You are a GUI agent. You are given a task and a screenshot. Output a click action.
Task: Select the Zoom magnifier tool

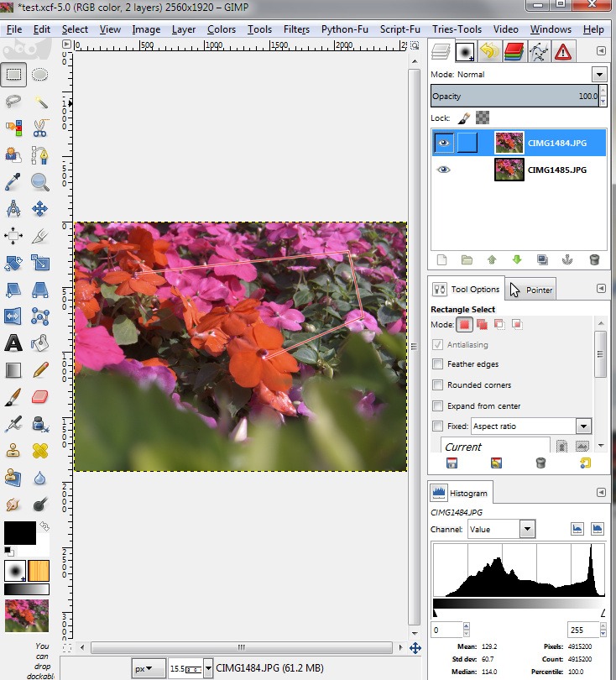coord(40,182)
